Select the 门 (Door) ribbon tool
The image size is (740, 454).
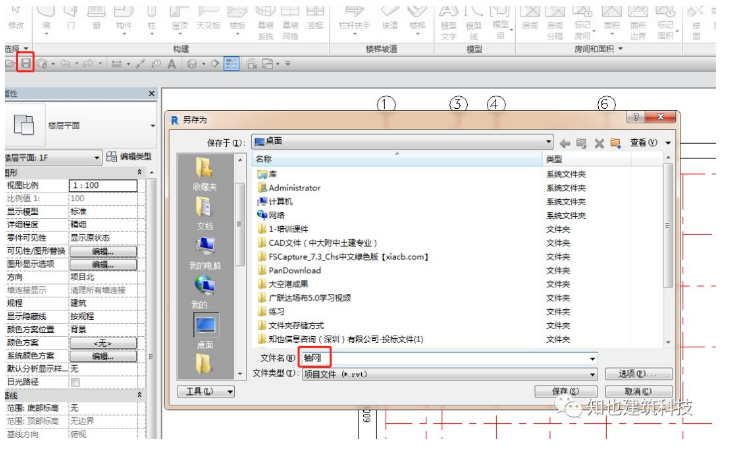tap(71, 19)
